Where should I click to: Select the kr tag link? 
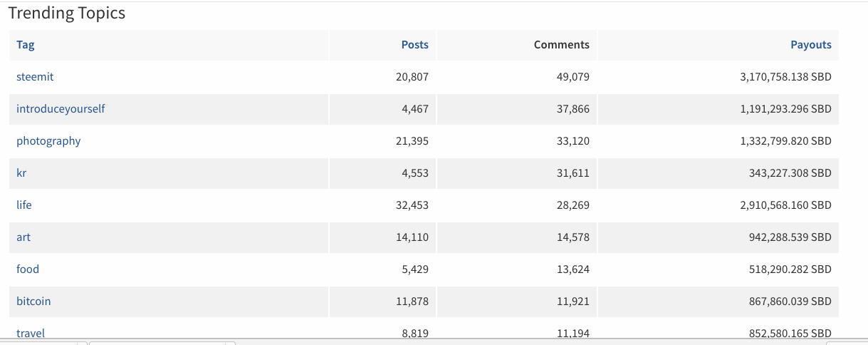tap(21, 173)
